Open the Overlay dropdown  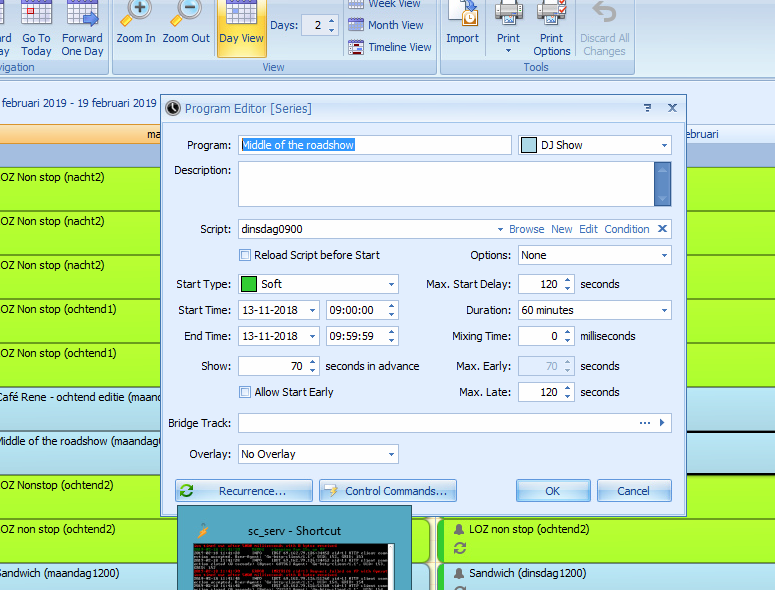[x=391, y=454]
